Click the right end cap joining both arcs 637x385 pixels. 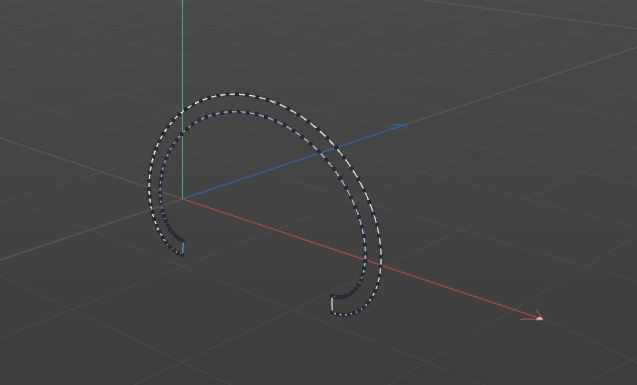coord(332,304)
